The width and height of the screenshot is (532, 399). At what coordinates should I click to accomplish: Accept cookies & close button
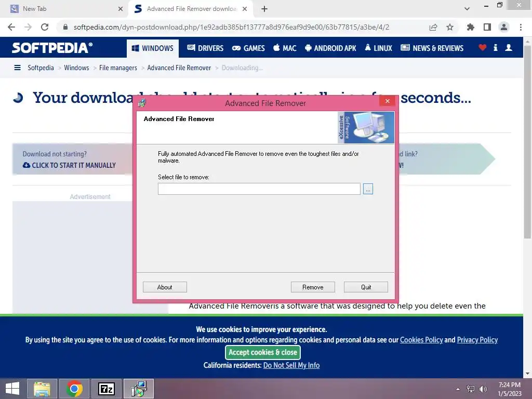262,352
